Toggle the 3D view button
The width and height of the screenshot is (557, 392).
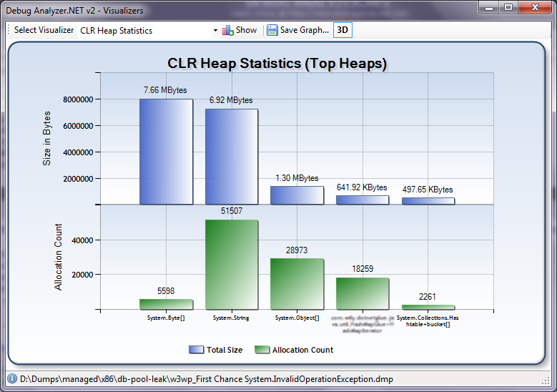(x=343, y=30)
